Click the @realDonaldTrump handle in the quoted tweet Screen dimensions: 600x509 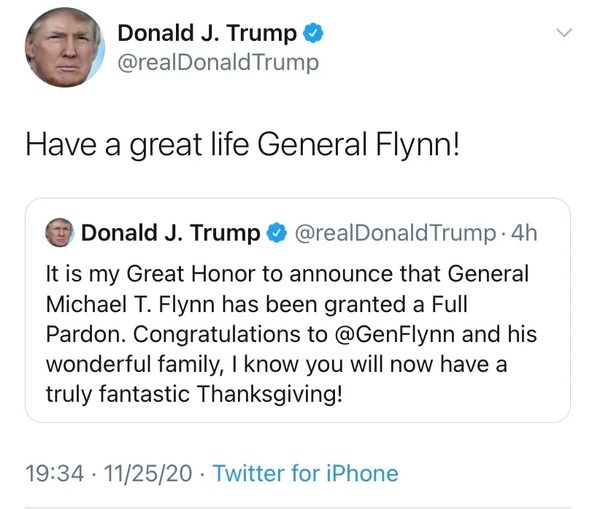391,234
